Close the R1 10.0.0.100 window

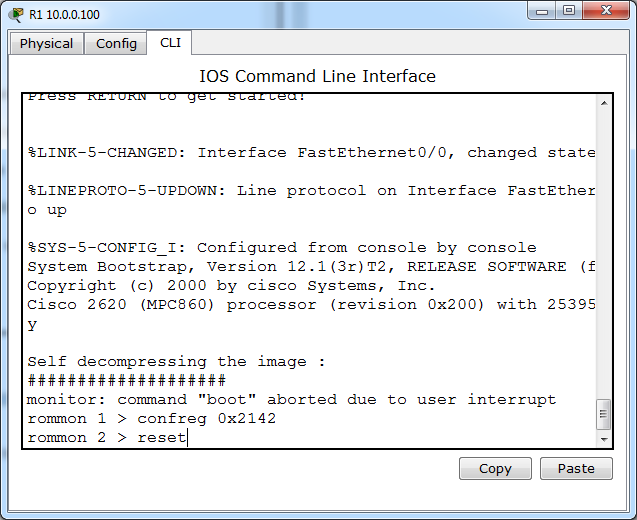coord(604,11)
